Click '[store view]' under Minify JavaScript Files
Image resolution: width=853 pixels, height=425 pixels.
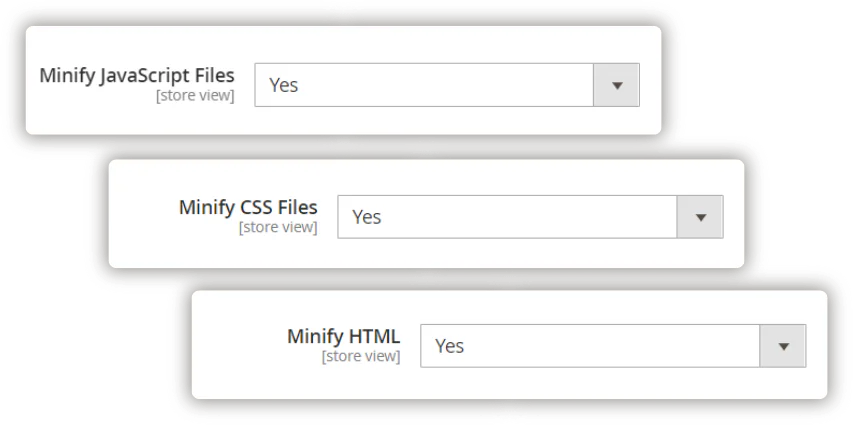click(x=195, y=96)
